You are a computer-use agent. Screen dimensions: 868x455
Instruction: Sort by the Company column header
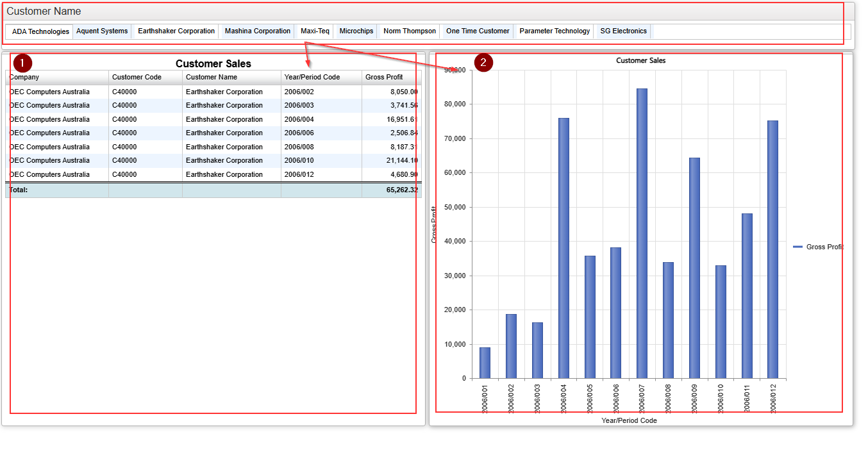click(57, 77)
